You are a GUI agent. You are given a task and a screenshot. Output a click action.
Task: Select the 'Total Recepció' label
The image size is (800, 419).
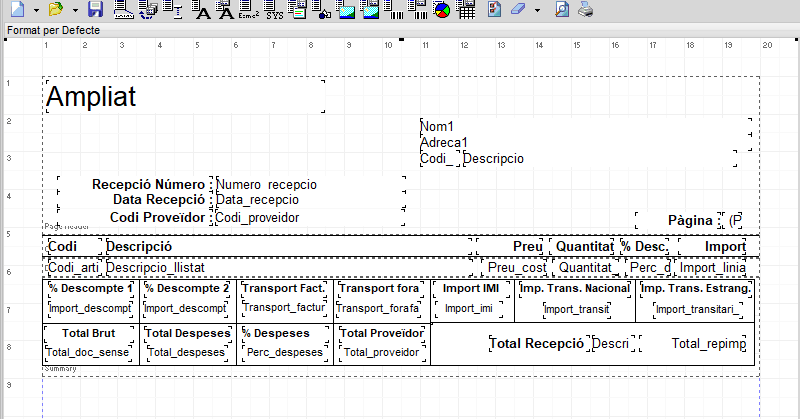540,343
